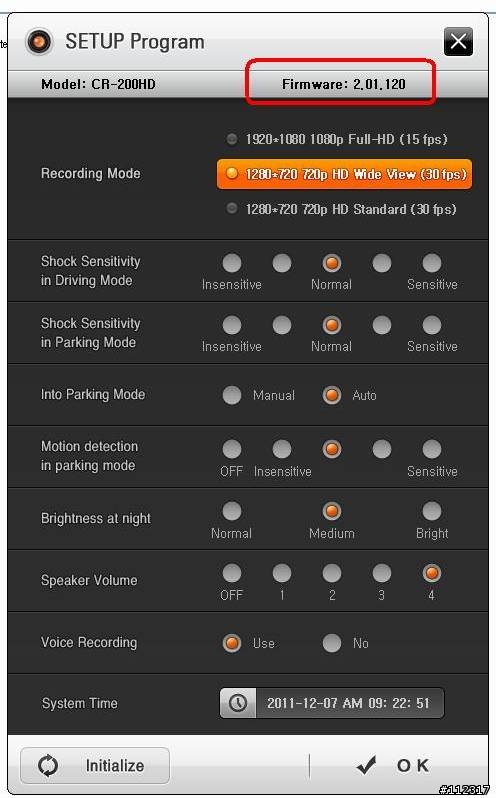Screen dimensions: 496x798
Task: Click the clock icon beside System Time
Action: 238,703
